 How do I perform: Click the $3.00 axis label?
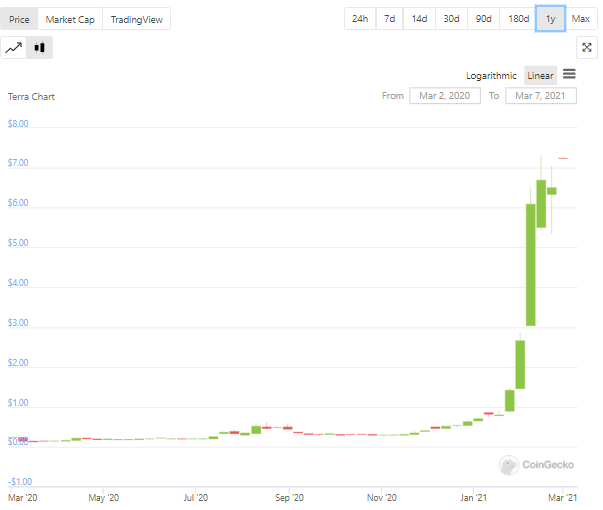pos(18,323)
